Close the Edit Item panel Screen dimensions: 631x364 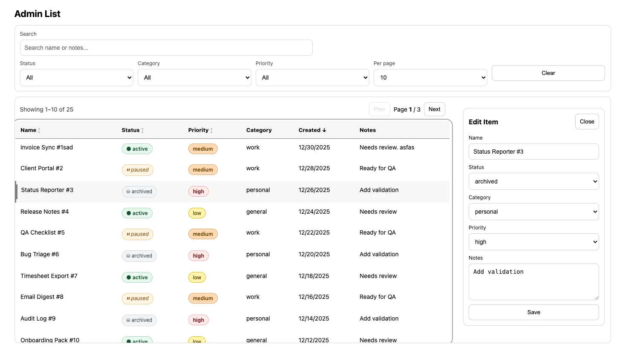pyautogui.click(x=587, y=121)
